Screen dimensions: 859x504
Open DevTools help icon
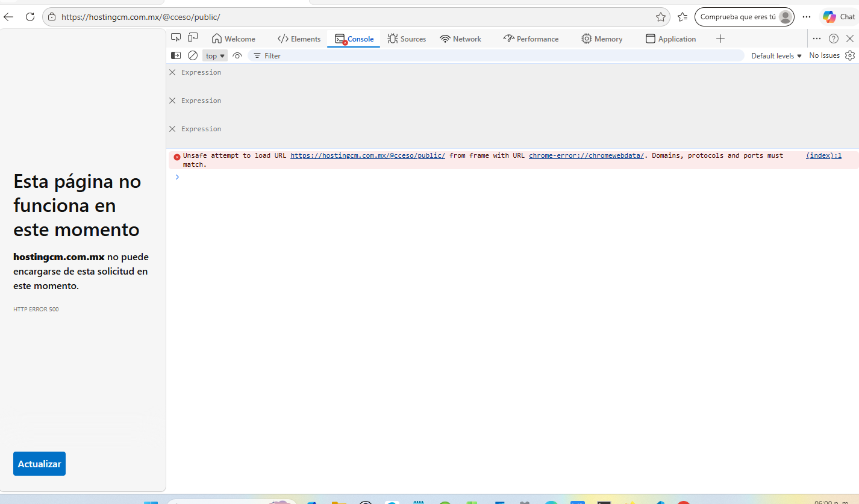834,39
